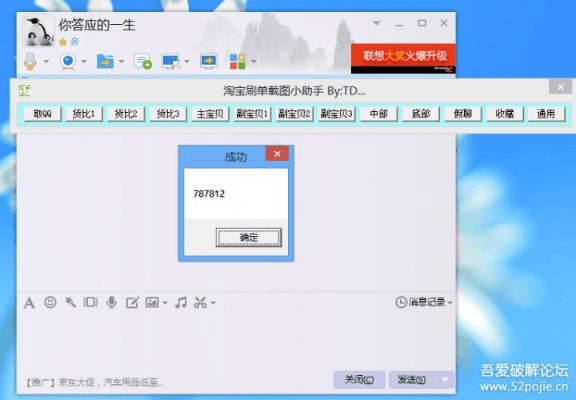Click the 货比2 button
The image size is (576, 400).
126,114
